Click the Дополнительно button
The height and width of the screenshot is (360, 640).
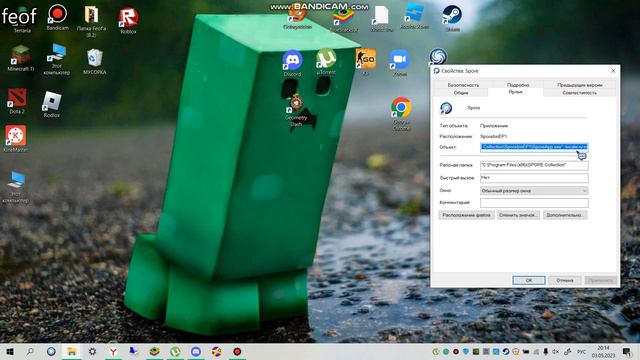pyautogui.click(x=565, y=215)
